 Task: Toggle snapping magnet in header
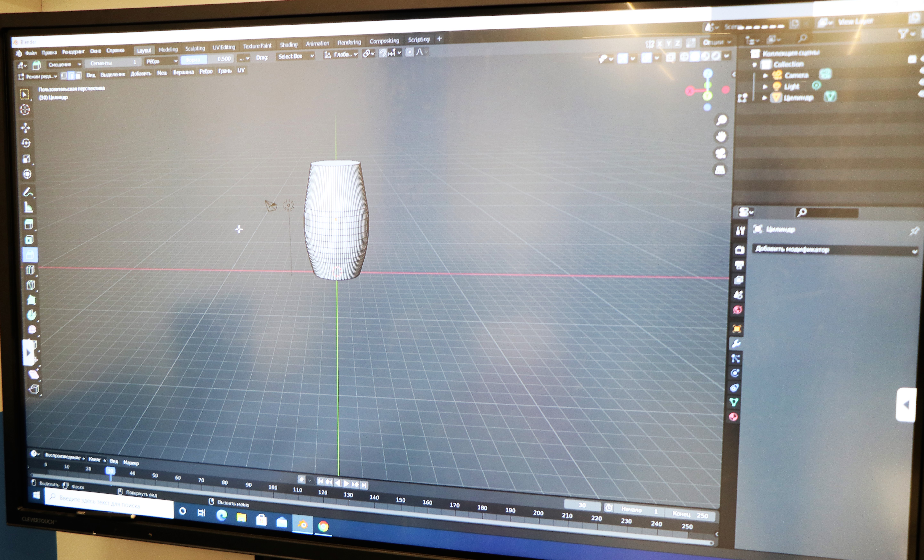tap(383, 53)
